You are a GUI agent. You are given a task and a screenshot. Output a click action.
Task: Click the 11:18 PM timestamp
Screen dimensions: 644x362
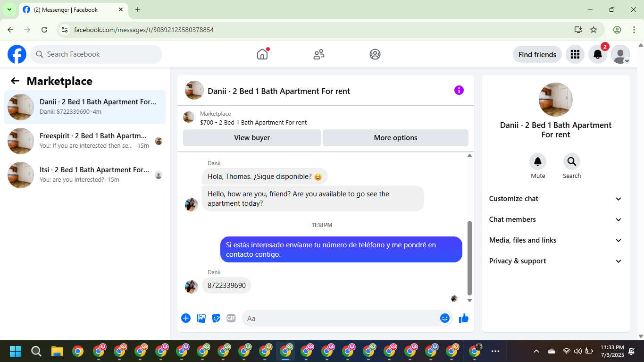click(322, 225)
